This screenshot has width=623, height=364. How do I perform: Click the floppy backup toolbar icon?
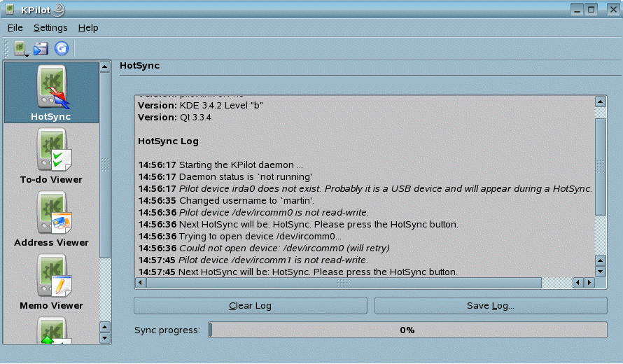coord(41,48)
